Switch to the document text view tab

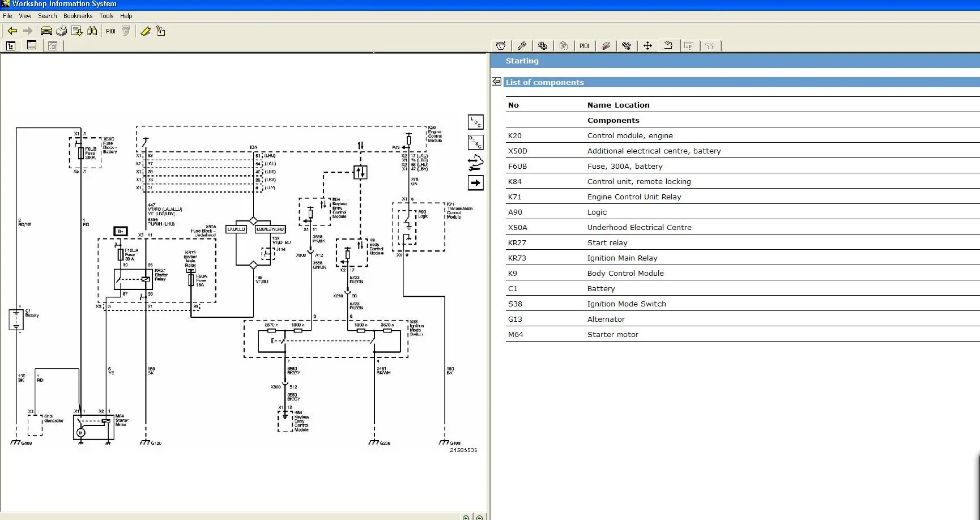(32, 45)
